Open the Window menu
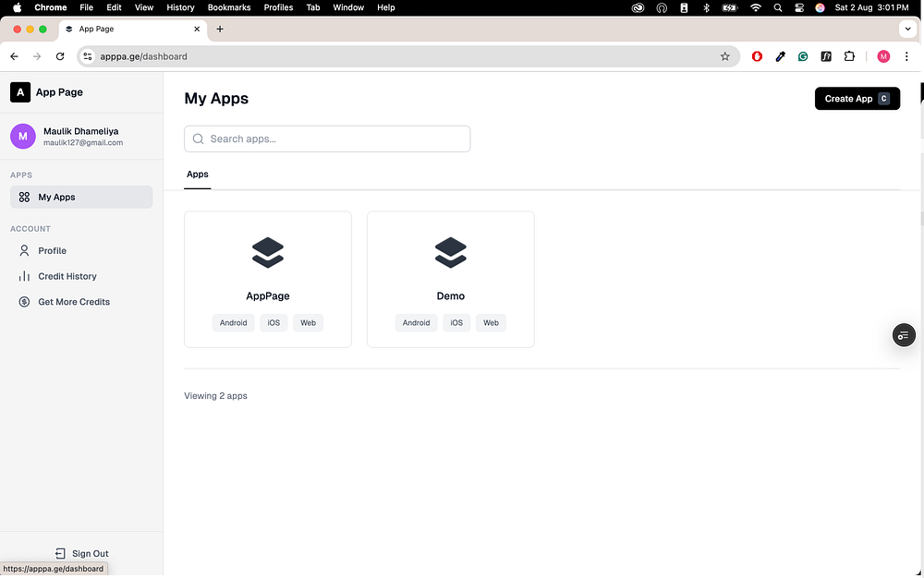Image resolution: width=924 pixels, height=578 pixels. (x=348, y=7)
